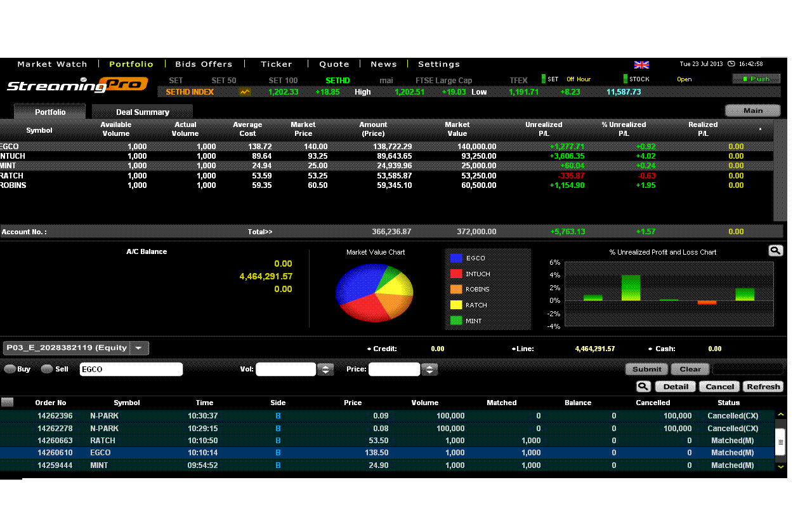Select the SET index tab
812x508 pixels.
point(176,81)
